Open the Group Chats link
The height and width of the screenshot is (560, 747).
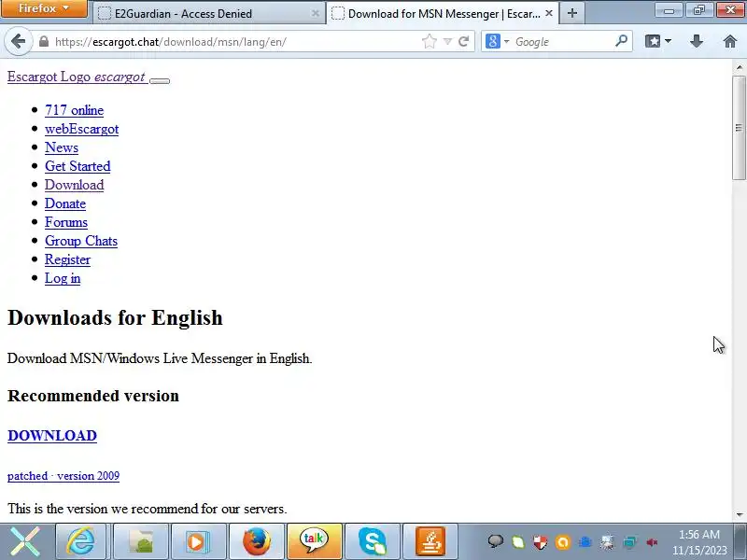click(81, 241)
